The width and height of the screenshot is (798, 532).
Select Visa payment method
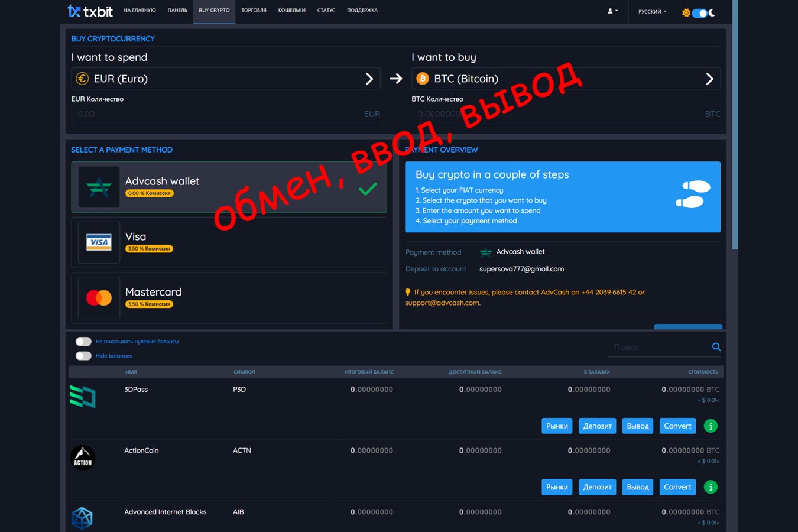tap(229, 242)
